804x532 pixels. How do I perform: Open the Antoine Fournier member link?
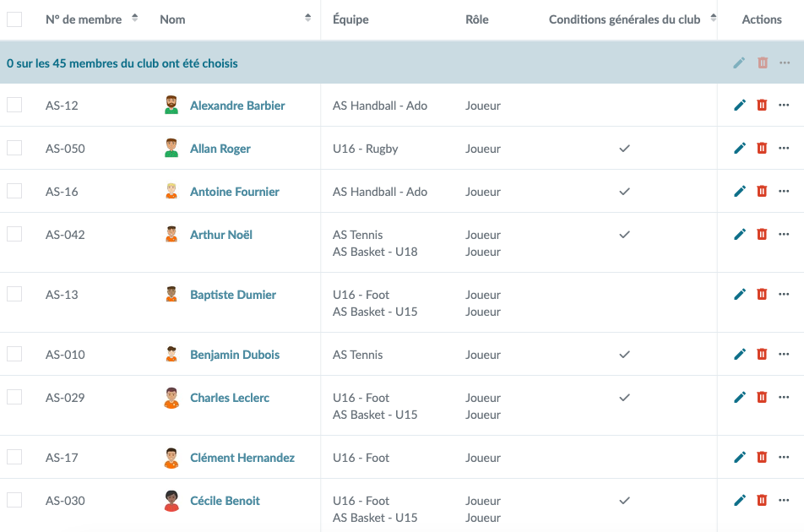pos(234,192)
